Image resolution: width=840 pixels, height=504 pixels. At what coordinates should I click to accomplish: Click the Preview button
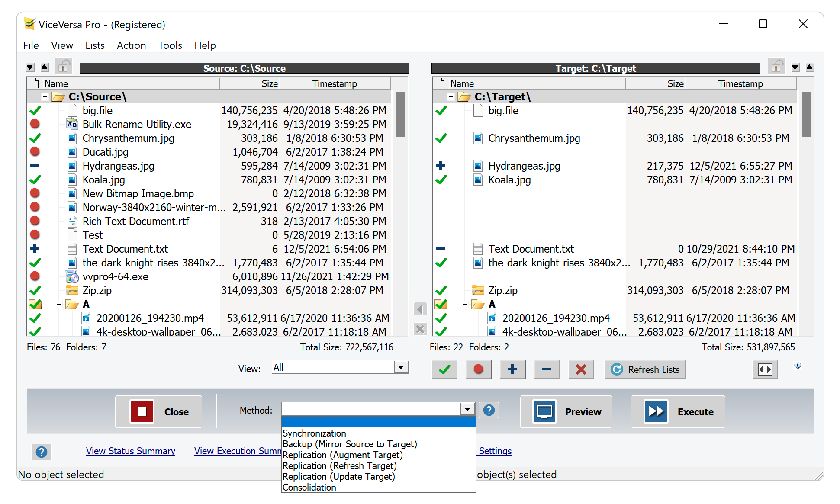click(x=566, y=411)
